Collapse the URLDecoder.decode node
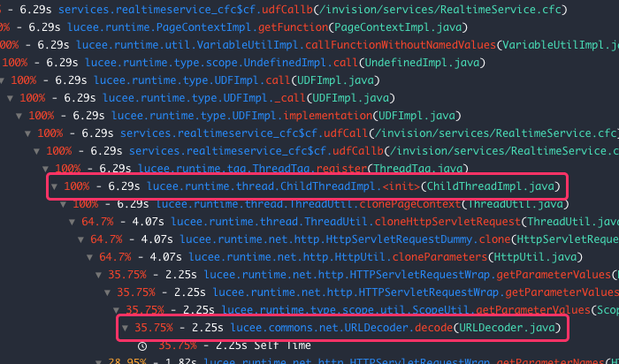 click(126, 328)
